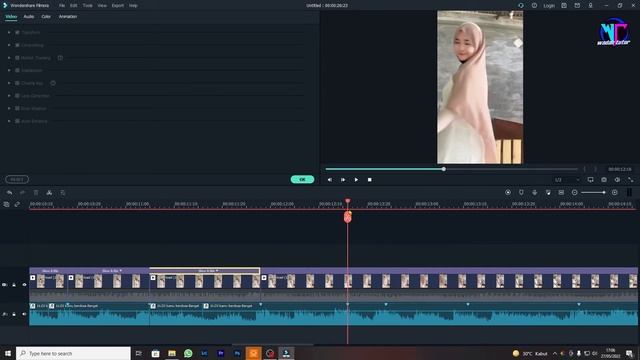Expand the Lens Correction section
Screen dimensions: 640x360
coord(9,96)
